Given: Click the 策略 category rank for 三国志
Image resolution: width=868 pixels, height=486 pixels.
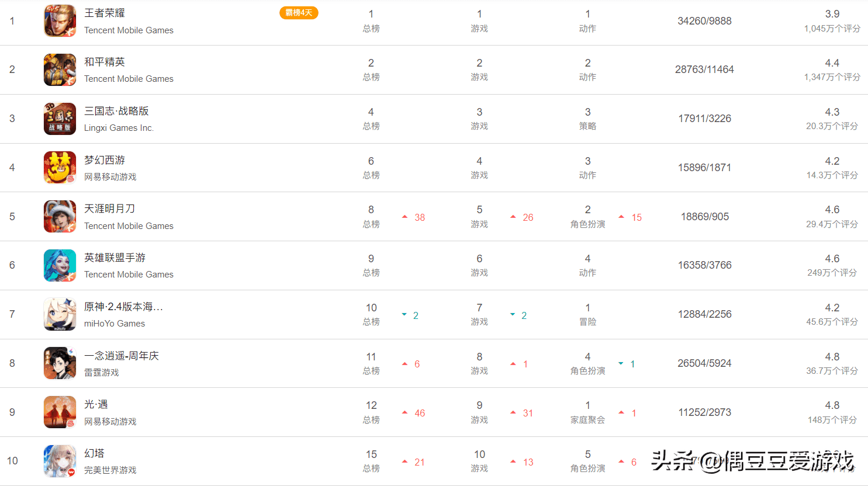Looking at the screenshot, I should click(x=587, y=119).
